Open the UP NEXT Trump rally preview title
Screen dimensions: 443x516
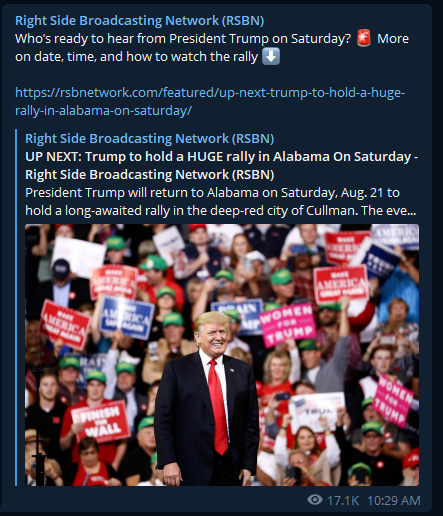click(x=222, y=165)
